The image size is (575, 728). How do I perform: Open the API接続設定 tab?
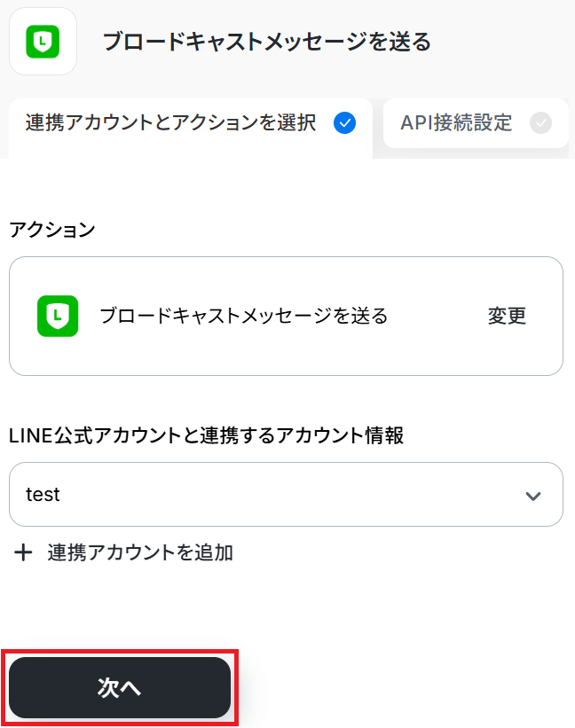tap(456, 123)
